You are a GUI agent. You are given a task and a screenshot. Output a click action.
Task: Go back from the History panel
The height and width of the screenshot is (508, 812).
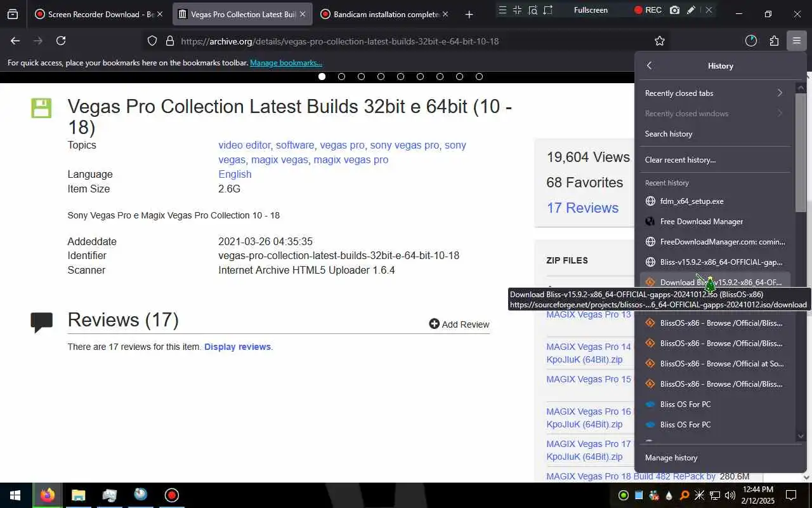[649, 65]
